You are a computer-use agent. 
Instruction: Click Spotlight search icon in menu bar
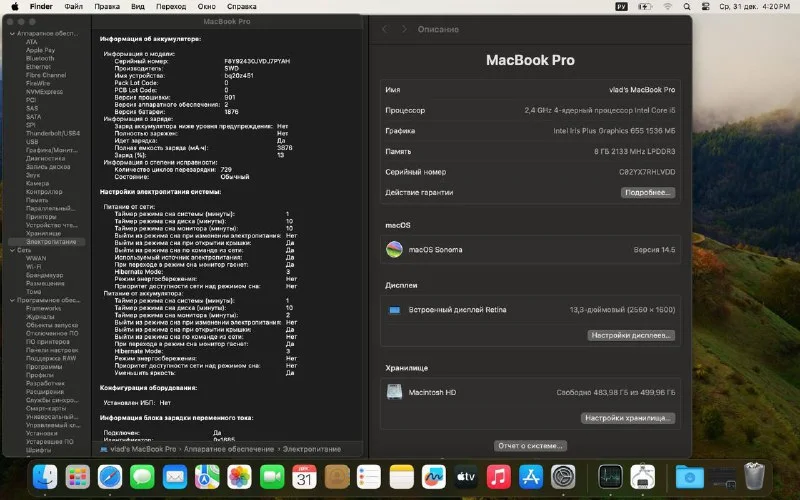pyautogui.click(x=687, y=7)
